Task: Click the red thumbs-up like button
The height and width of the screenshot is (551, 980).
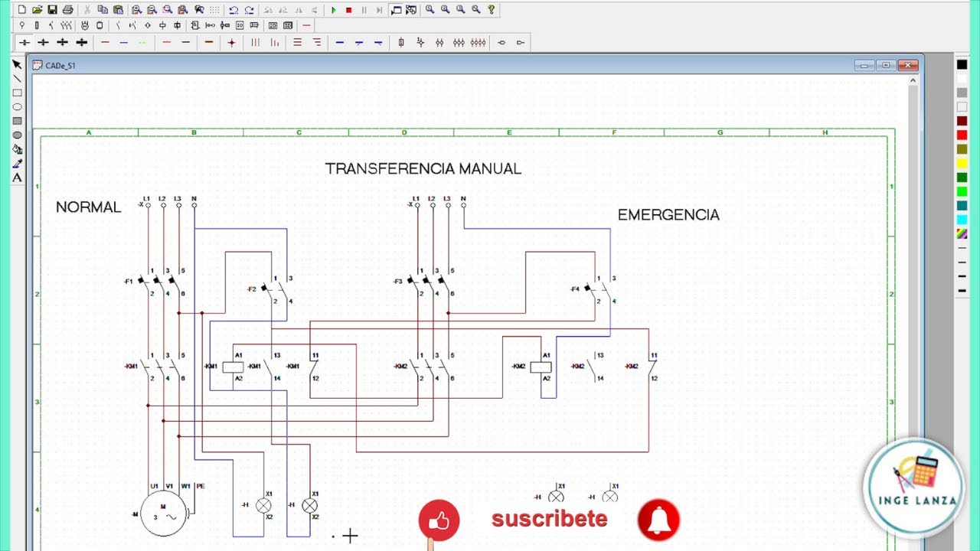Action: point(439,520)
